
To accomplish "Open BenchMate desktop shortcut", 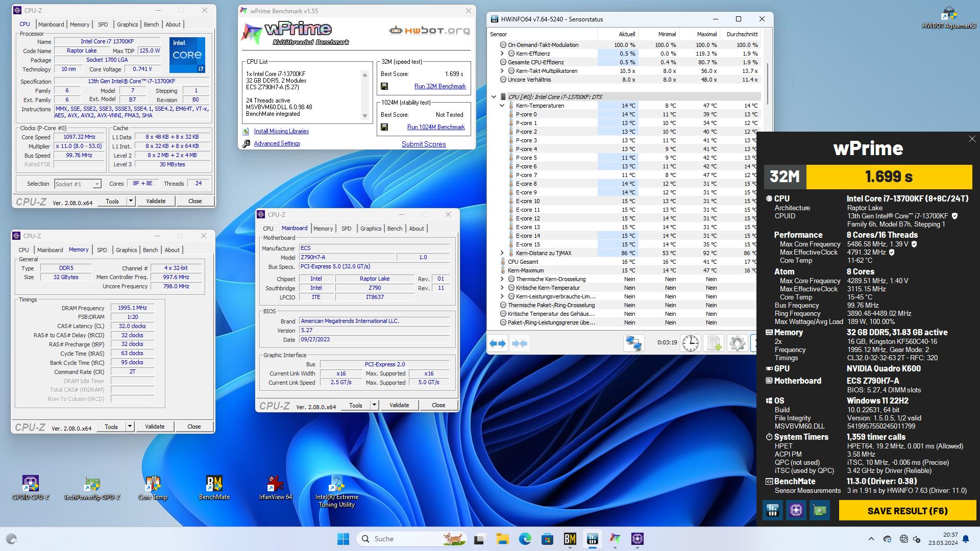I will pyautogui.click(x=214, y=487).
